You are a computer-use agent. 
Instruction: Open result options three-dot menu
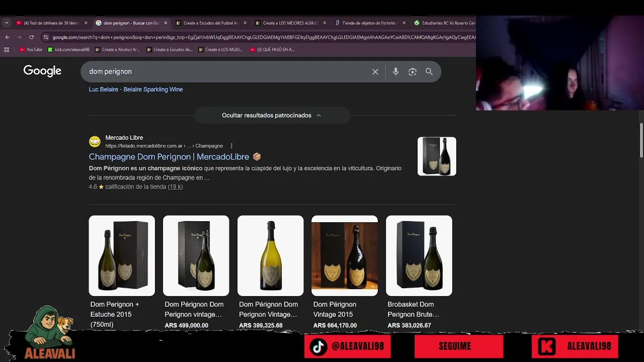pyautogui.click(x=231, y=146)
